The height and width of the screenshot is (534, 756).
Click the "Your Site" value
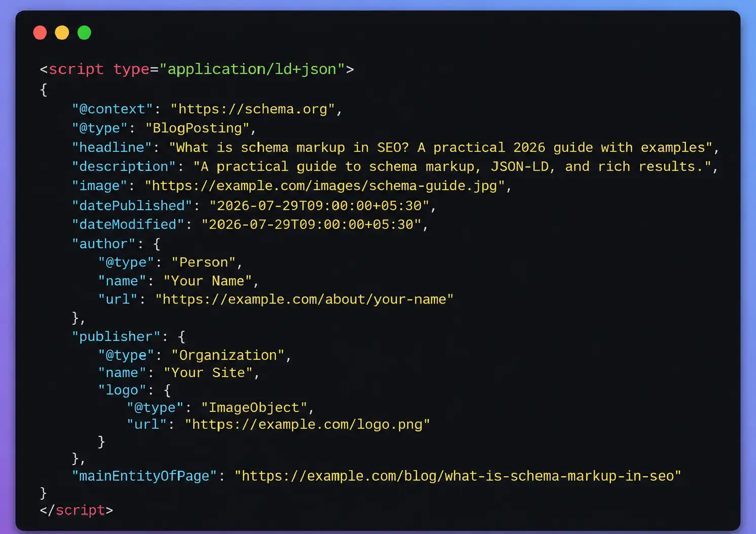point(208,373)
